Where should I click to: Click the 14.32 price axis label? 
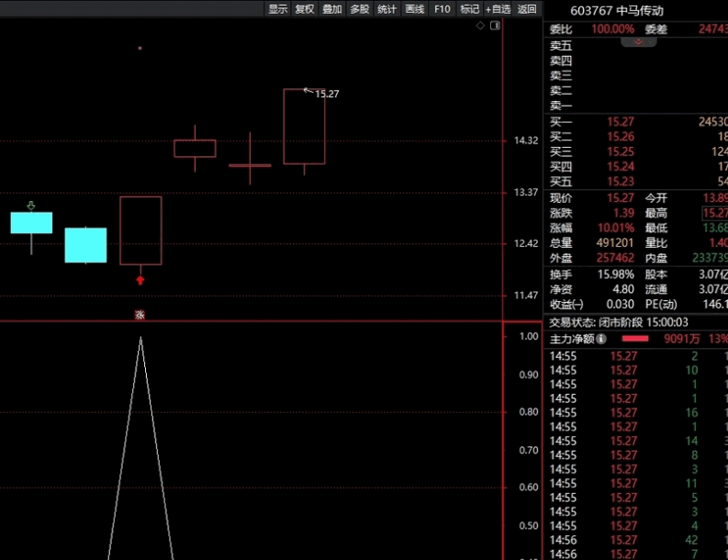click(x=526, y=140)
